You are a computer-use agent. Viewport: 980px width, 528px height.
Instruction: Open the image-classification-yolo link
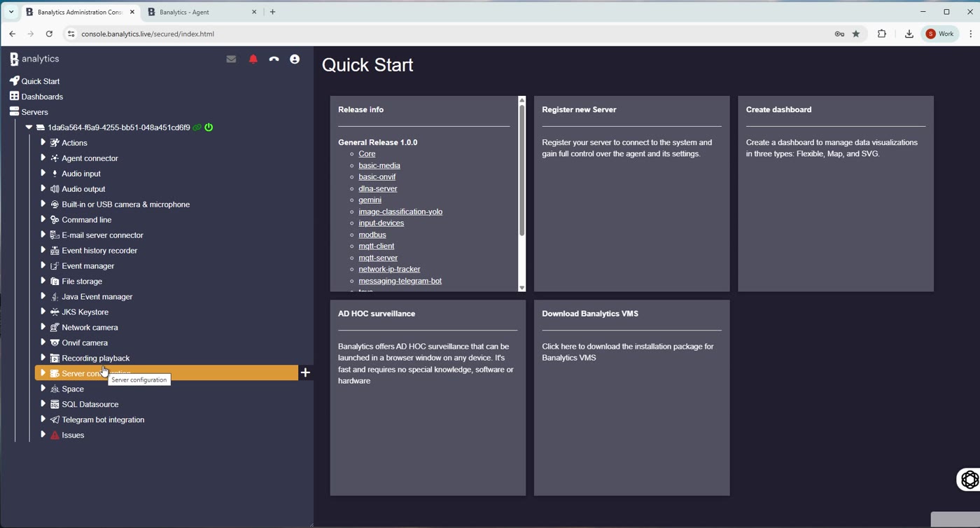coord(400,211)
